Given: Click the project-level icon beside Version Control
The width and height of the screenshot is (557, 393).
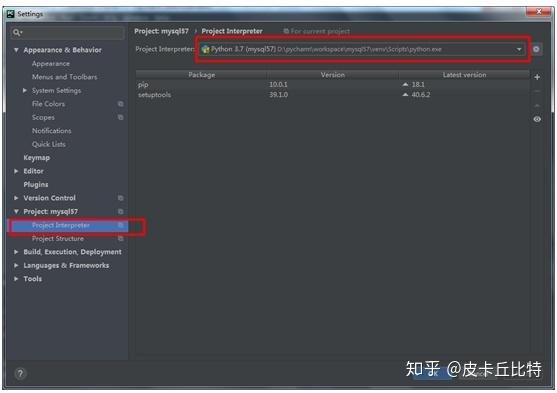Looking at the screenshot, I should pos(121,198).
